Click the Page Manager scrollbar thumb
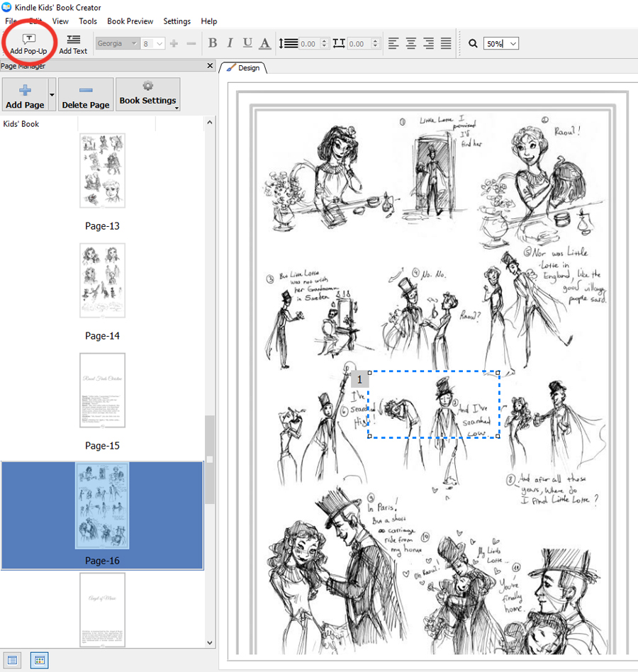 pos(210,459)
